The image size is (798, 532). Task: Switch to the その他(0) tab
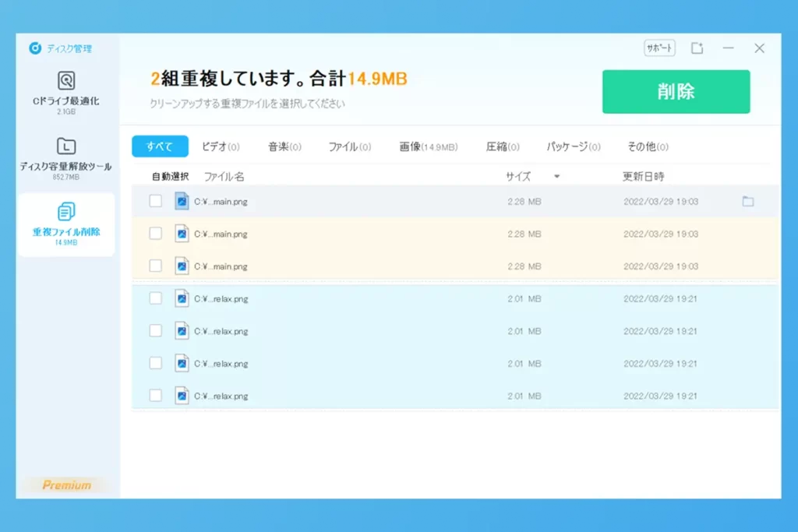(x=648, y=146)
